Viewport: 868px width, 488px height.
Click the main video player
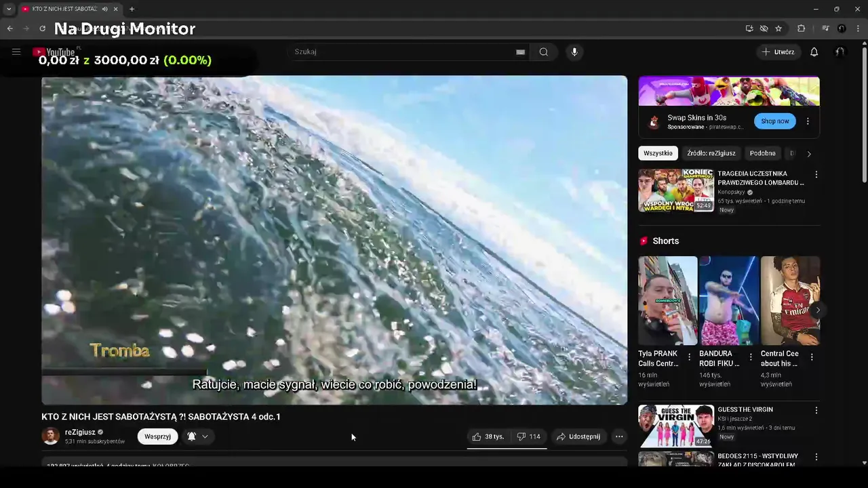tap(334, 240)
